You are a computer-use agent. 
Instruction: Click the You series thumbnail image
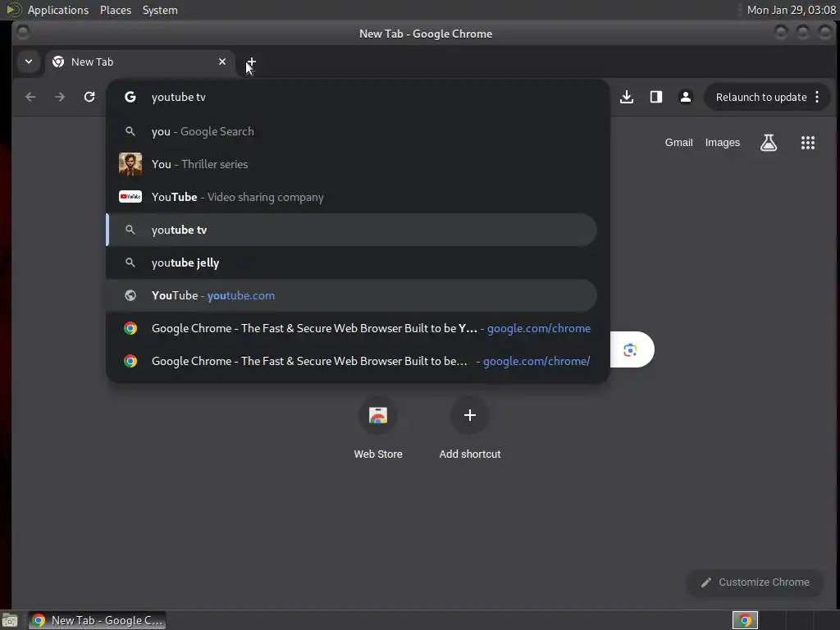(x=130, y=164)
